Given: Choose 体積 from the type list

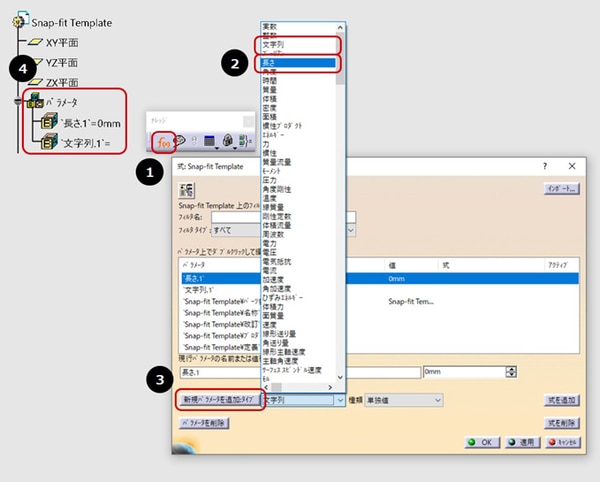Looking at the screenshot, I should (x=269, y=99).
